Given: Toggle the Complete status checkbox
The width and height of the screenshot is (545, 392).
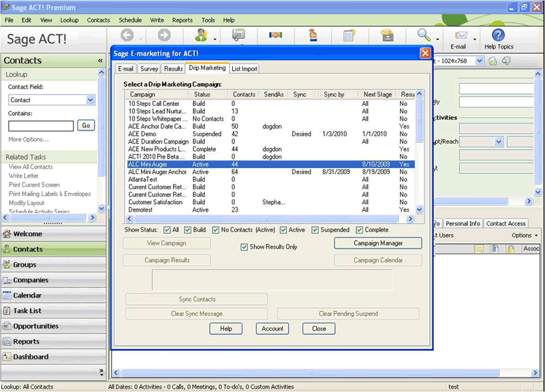Looking at the screenshot, I should (x=360, y=230).
